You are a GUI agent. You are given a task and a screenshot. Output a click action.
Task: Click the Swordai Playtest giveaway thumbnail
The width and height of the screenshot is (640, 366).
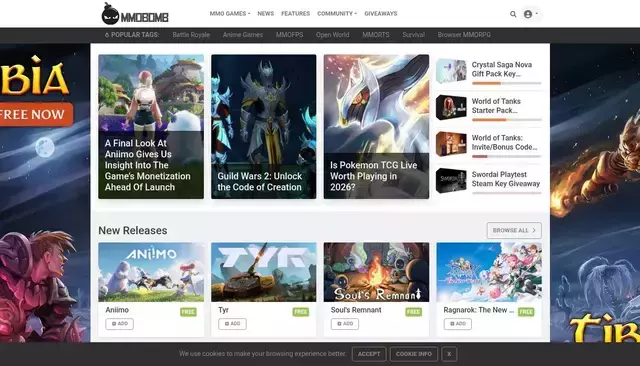pos(451,180)
